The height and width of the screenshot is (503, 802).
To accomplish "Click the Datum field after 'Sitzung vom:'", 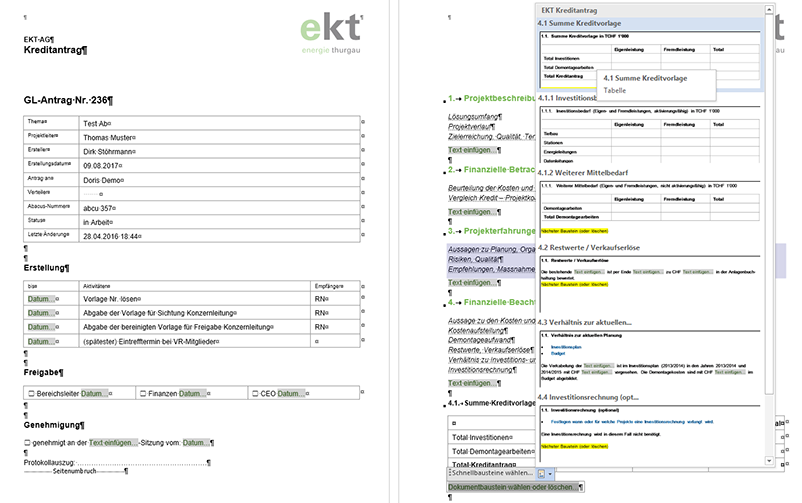I will (x=196, y=443).
